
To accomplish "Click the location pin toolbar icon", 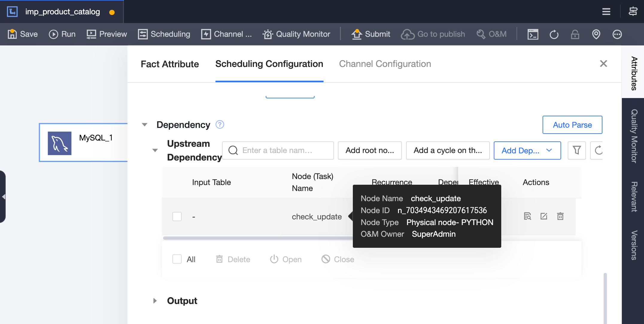I will coord(596,34).
